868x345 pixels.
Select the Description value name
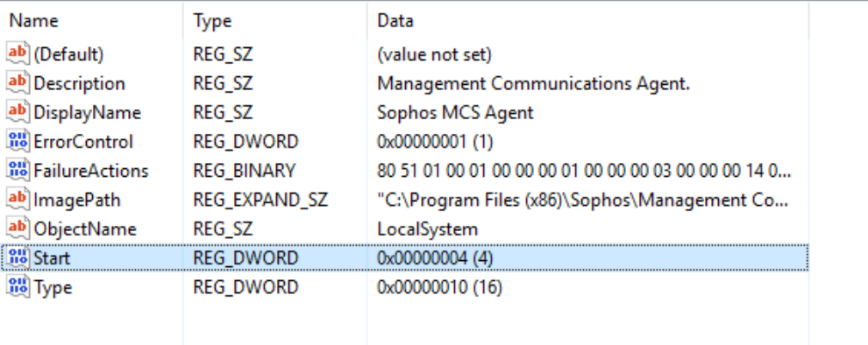[79, 83]
